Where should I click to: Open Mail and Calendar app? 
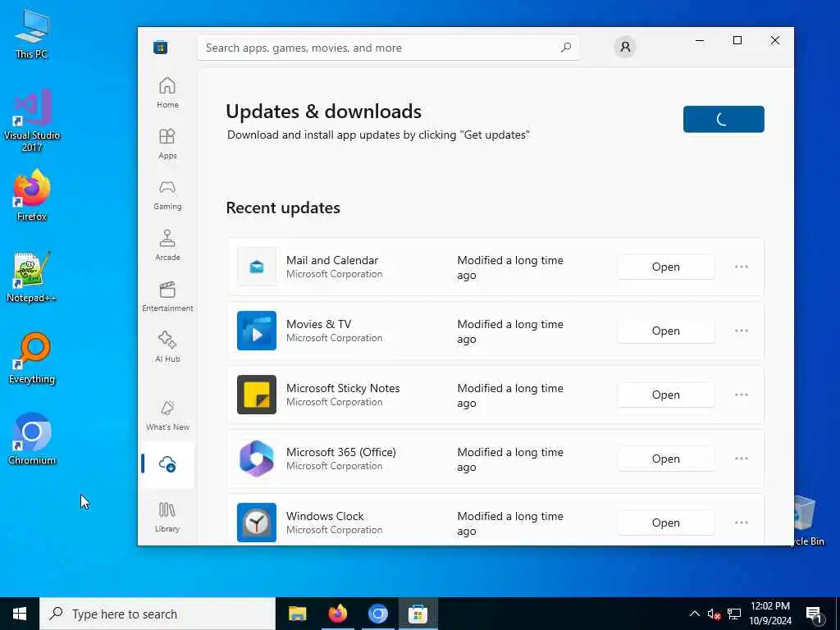pos(665,267)
